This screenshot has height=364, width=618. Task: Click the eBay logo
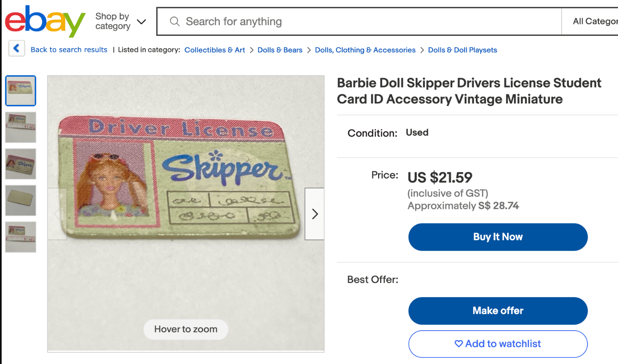(x=45, y=21)
